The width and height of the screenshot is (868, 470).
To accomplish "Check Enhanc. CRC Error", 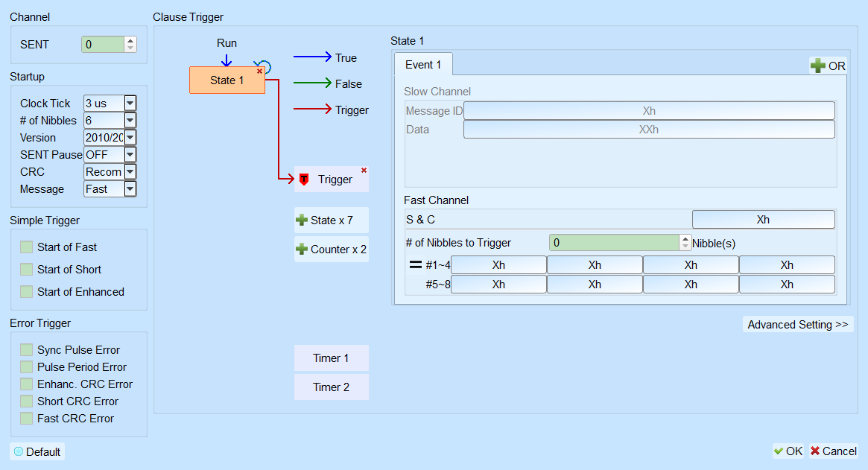I will (x=26, y=384).
